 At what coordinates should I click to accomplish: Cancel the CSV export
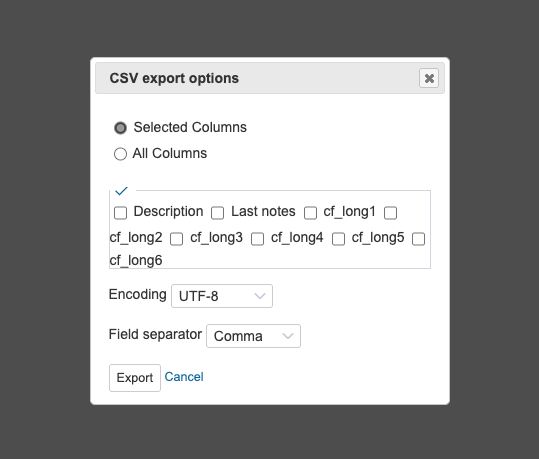[x=184, y=377]
